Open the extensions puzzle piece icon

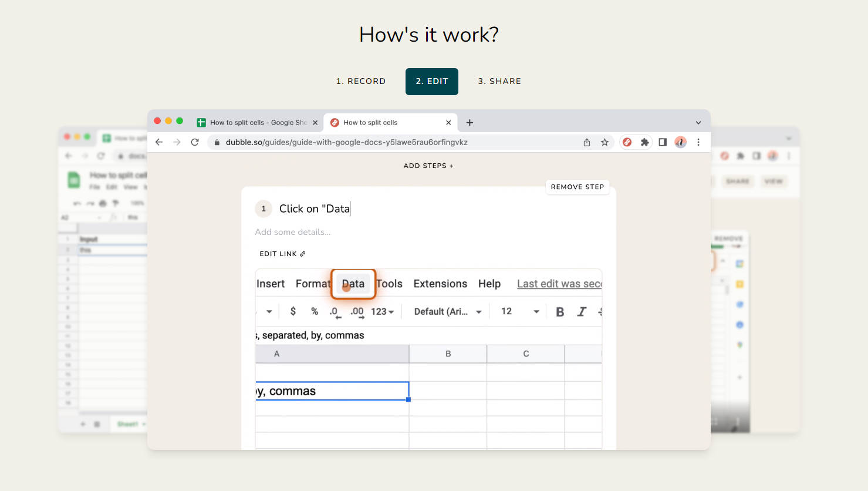pyautogui.click(x=644, y=142)
